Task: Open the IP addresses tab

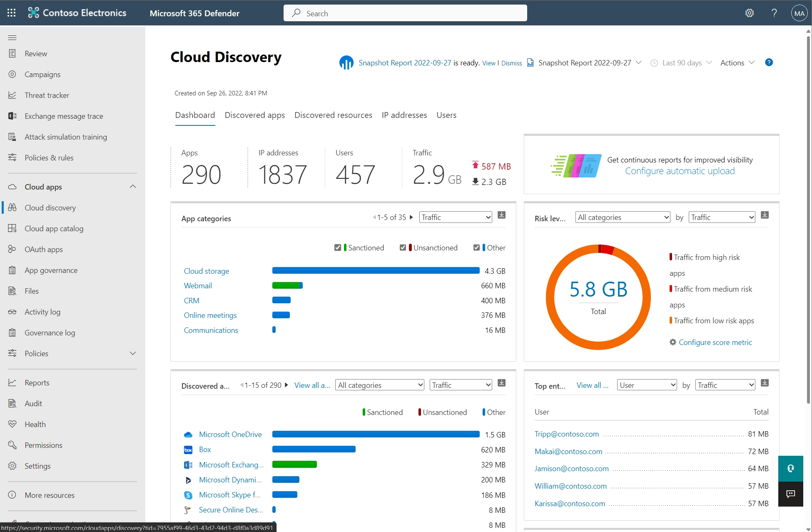Action: pyautogui.click(x=404, y=115)
